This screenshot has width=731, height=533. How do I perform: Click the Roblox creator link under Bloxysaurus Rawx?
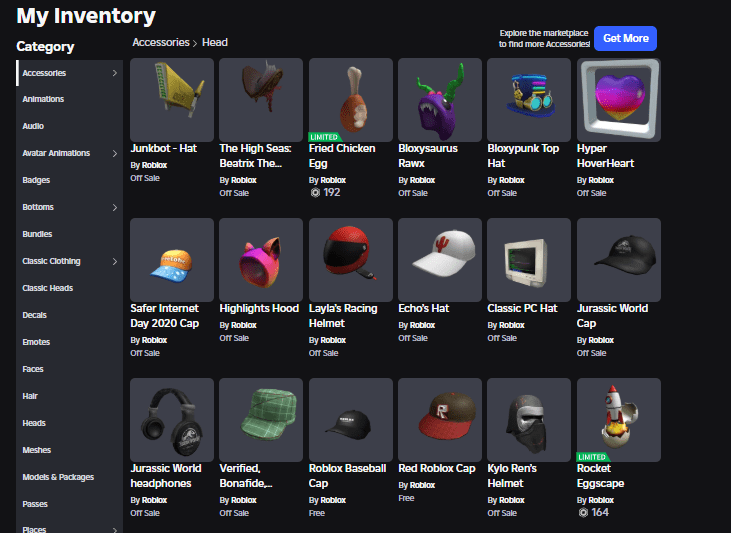(422, 180)
